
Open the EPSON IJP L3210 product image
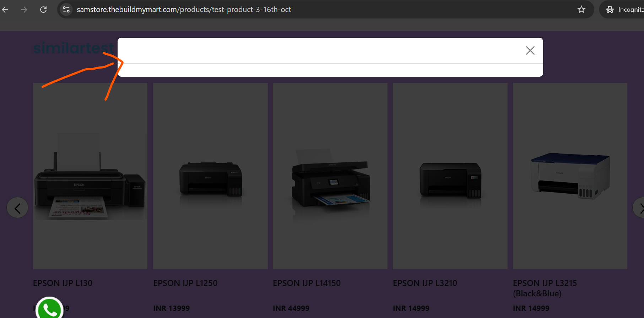[450, 176]
